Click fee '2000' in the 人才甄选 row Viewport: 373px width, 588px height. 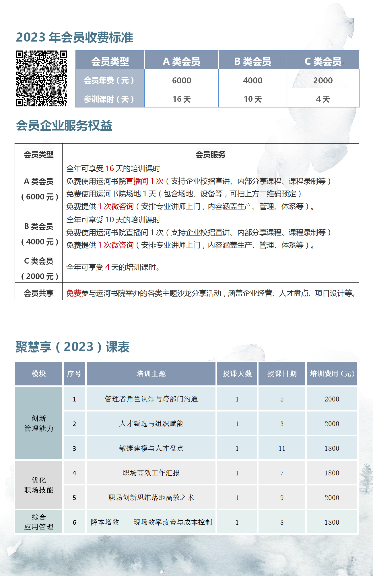tap(332, 424)
